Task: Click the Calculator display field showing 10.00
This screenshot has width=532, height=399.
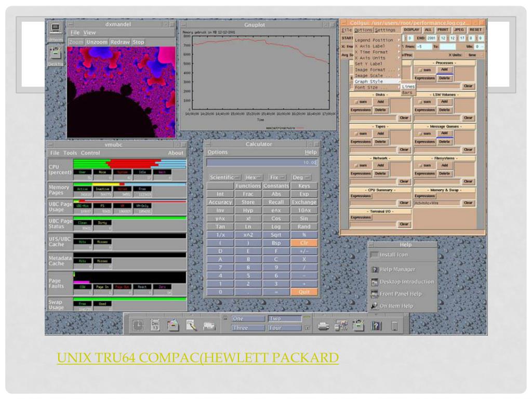Action: point(262,163)
